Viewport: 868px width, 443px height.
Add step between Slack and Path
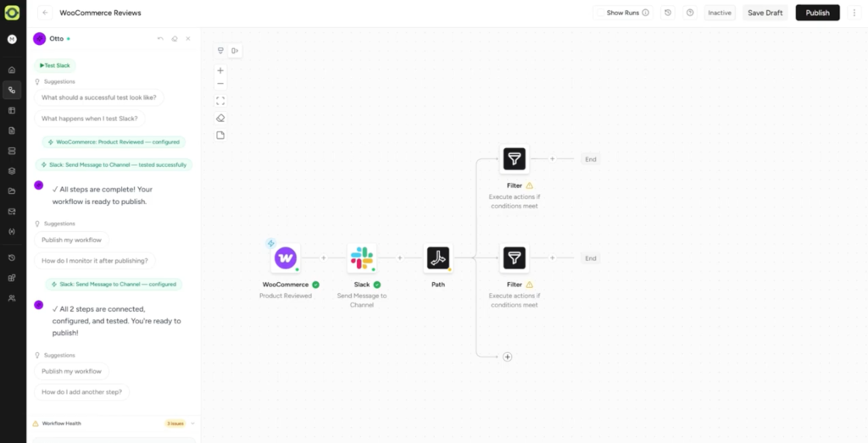pos(400,257)
